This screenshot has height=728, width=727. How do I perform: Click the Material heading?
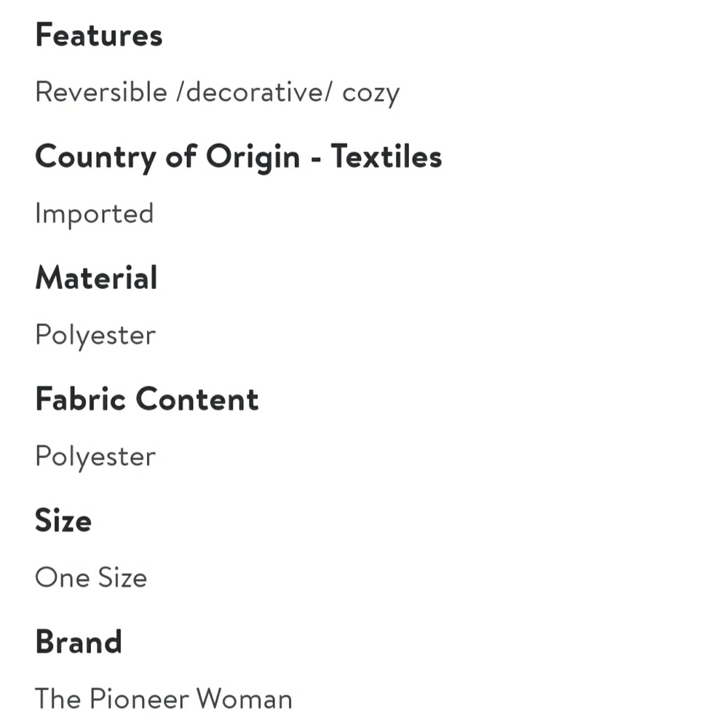(x=97, y=278)
